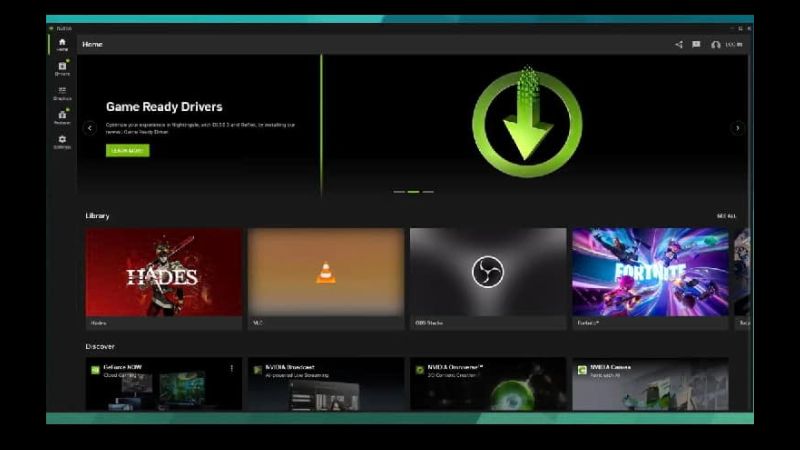Select the OBS Studio library tile
800x450 pixels.
click(x=488, y=272)
